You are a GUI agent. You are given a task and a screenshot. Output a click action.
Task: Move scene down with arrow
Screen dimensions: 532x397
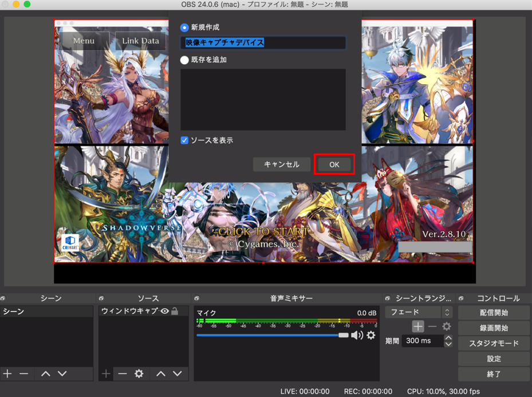point(62,374)
